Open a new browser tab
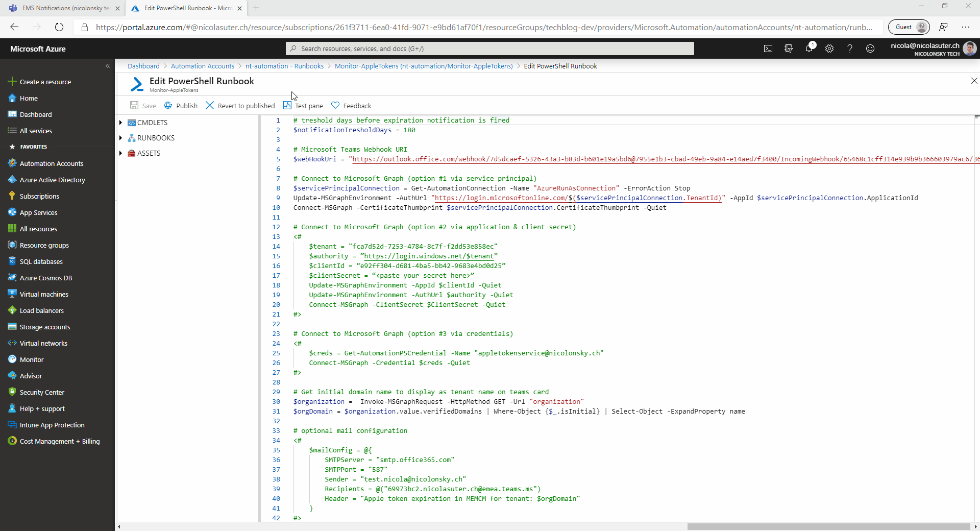The image size is (980, 531). [256, 8]
